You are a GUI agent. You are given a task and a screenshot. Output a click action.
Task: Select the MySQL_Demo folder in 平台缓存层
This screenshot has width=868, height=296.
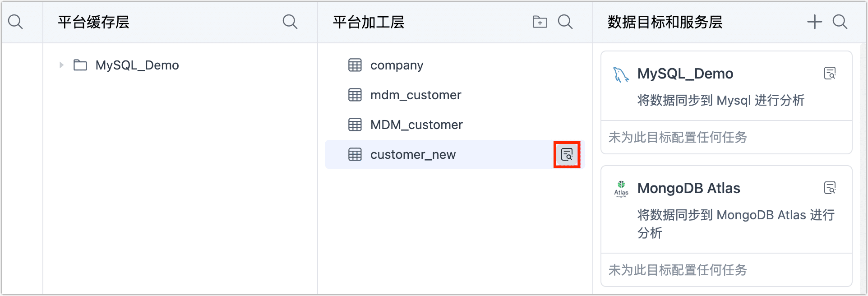[x=137, y=65]
